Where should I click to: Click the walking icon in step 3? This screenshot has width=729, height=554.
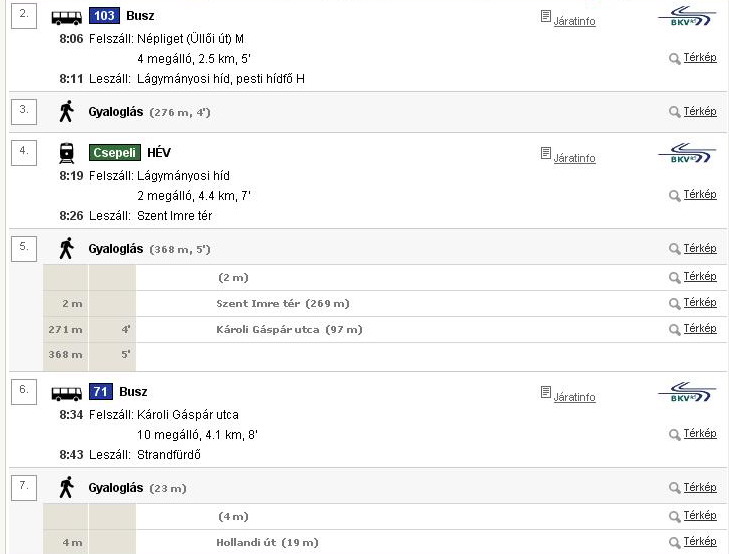[67, 111]
